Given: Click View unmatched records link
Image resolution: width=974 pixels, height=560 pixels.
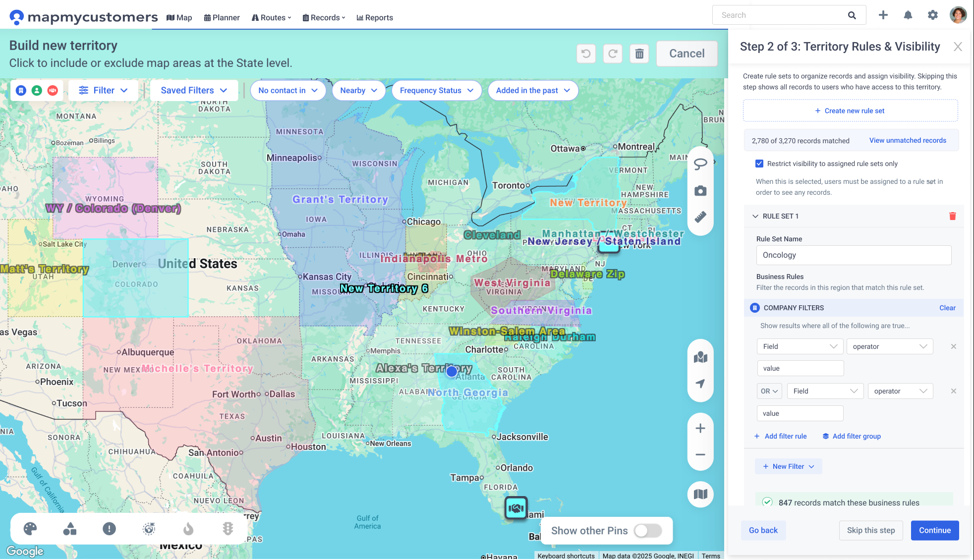Looking at the screenshot, I should tap(908, 140).
